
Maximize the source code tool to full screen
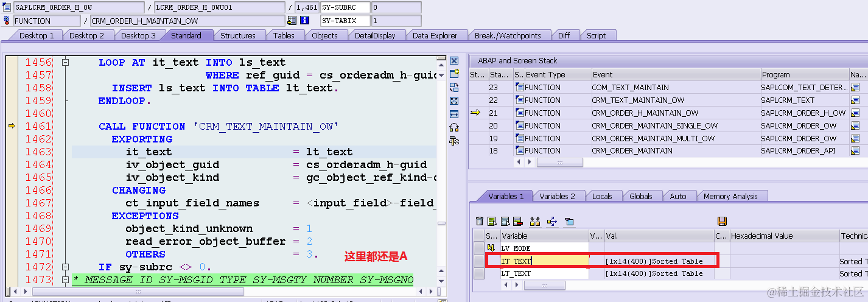(453, 101)
